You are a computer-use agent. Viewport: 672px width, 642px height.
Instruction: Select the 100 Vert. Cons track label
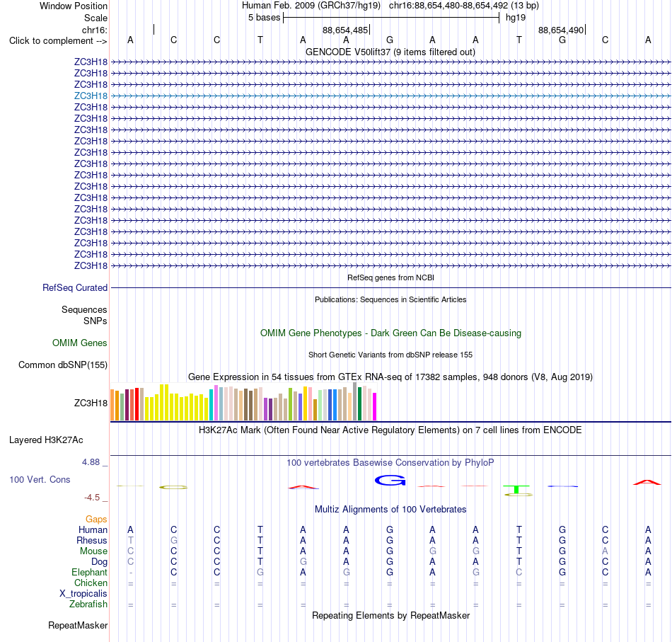tap(40, 479)
